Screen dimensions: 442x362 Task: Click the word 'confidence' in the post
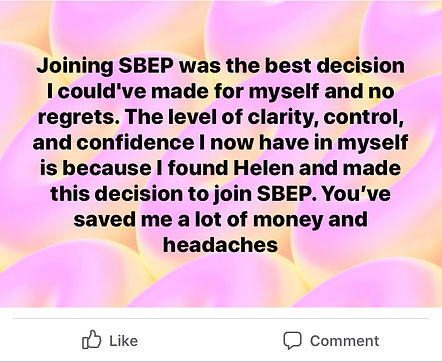coord(135,143)
